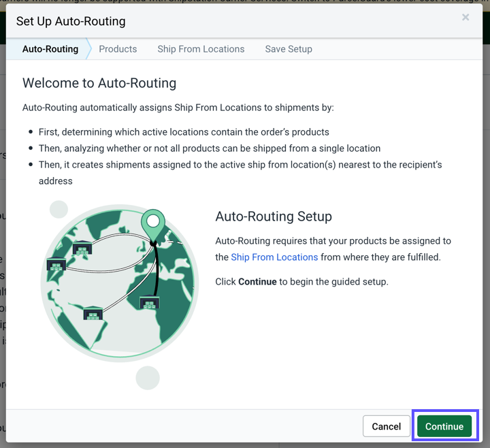This screenshot has width=490, height=448.
Task: Click the Cancel button
Action: [x=387, y=426]
